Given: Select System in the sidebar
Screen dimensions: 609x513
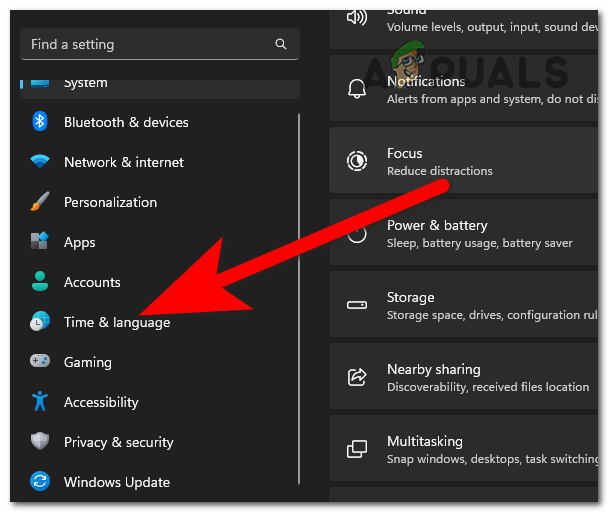Looking at the screenshot, I should pyautogui.click(x=160, y=89).
